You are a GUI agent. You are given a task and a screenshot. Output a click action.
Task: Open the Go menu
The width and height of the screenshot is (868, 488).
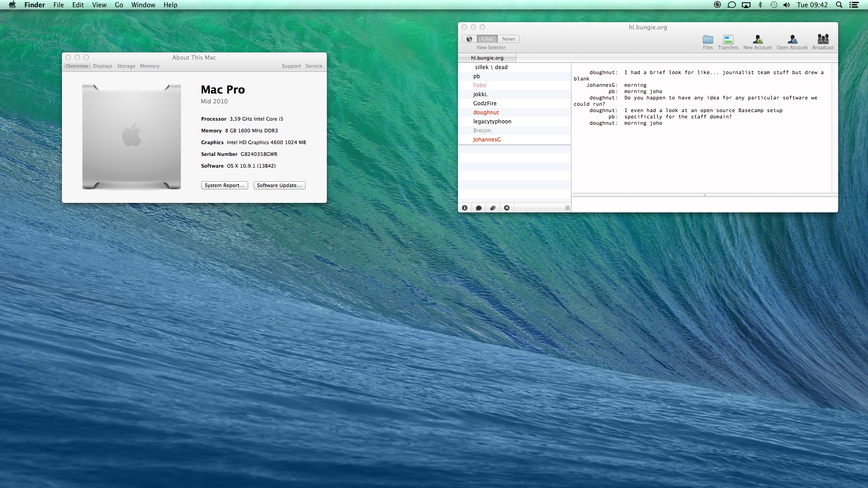(x=119, y=5)
